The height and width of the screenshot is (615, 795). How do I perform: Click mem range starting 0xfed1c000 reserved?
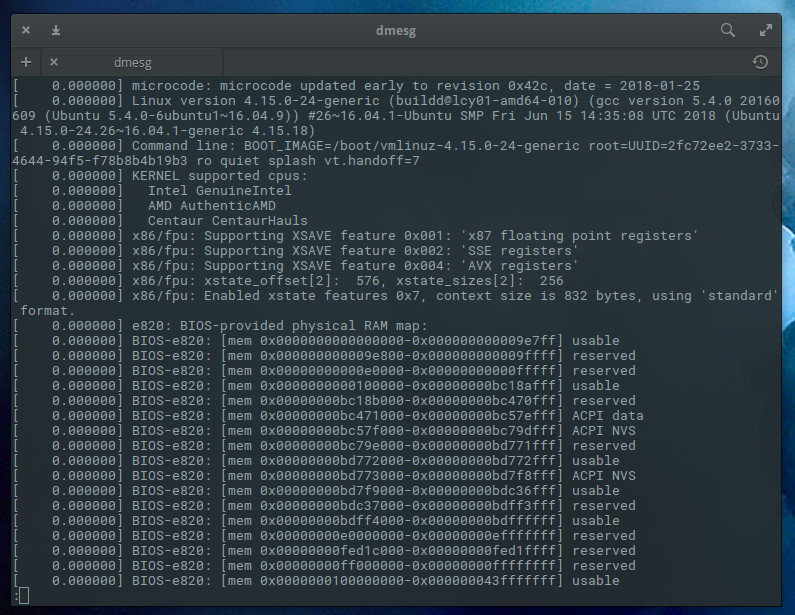pos(324,551)
